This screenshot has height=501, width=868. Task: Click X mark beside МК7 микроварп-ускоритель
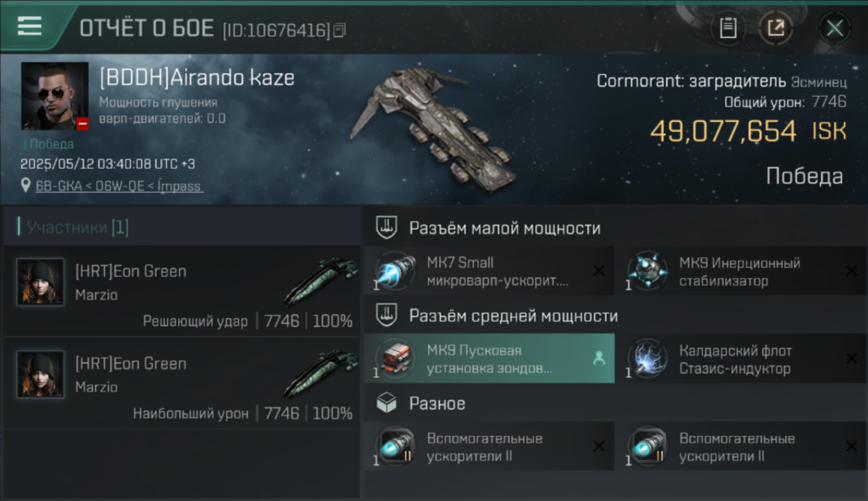(599, 271)
